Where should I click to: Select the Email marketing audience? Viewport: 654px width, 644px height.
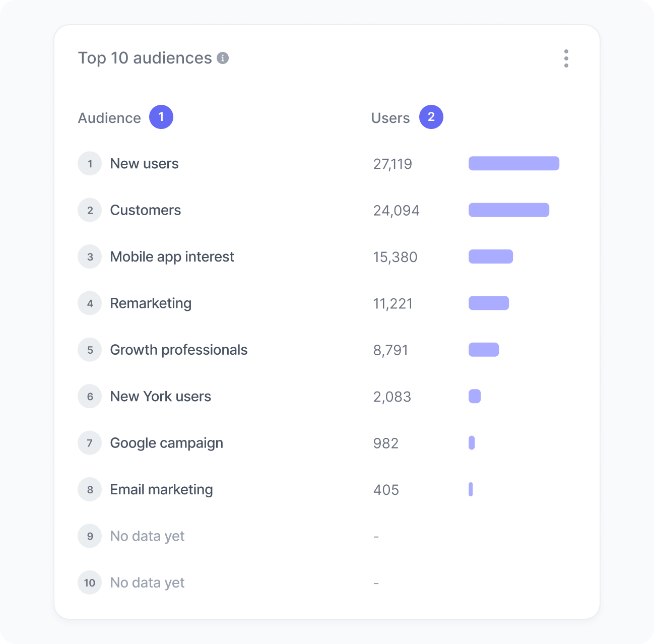[x=161, y=490]
